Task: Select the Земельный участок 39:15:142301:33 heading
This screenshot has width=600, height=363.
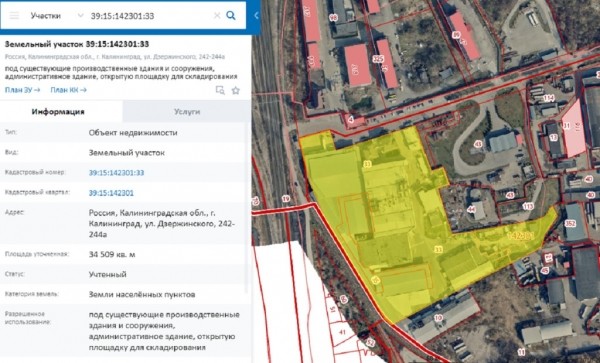Action: tap(77, 44)
